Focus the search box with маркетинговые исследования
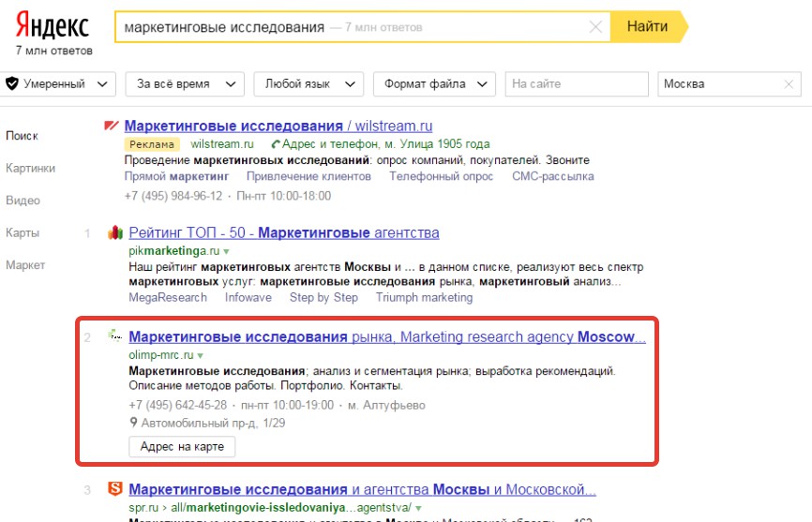 [x=363, y=27]
